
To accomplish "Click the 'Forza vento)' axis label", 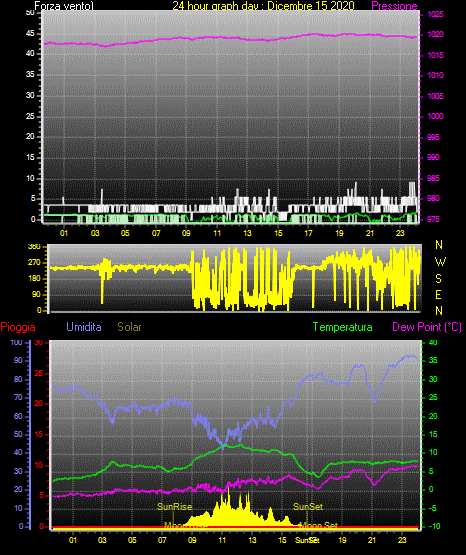I will (64, 6).
